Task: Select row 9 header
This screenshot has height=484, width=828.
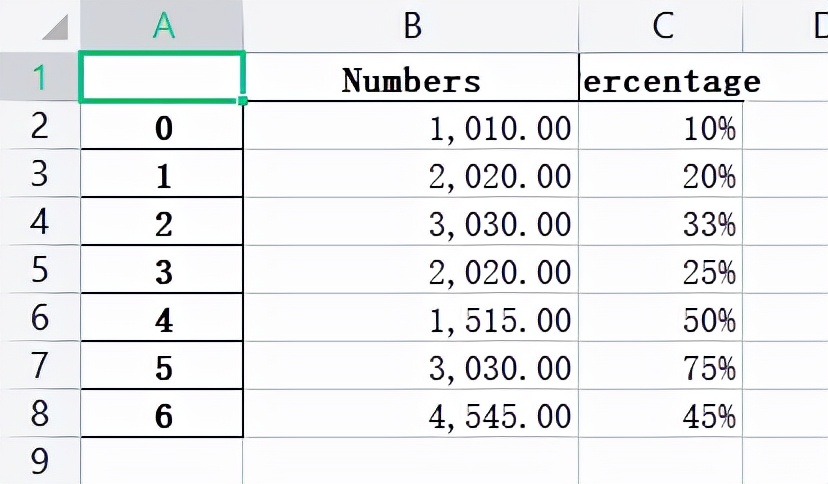Action: point(40,461)
